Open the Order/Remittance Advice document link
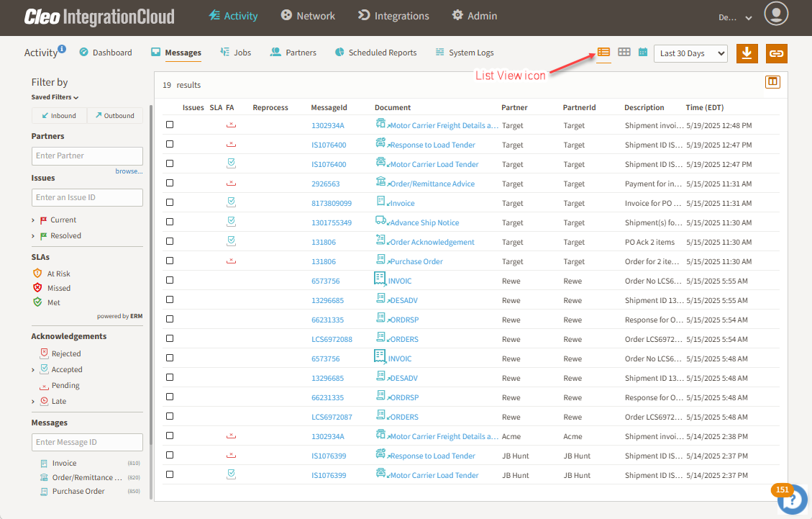The image size is (812, 519). pos(432,184)
